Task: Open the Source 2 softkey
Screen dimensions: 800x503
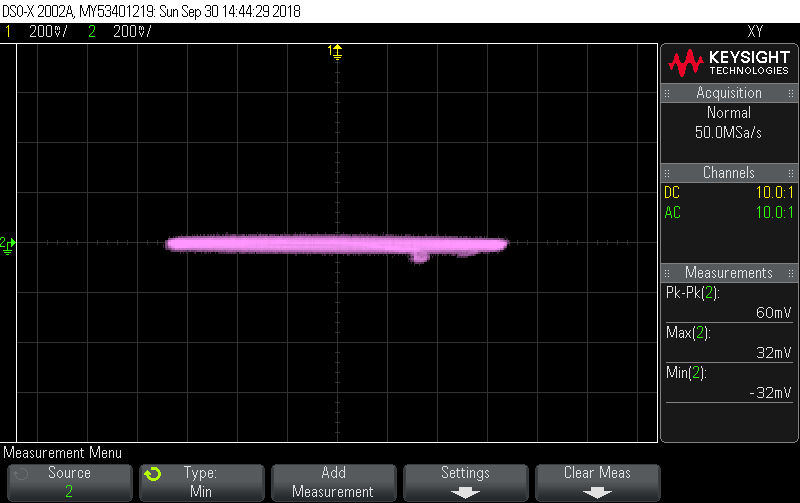Action: [x=69, y=482]
